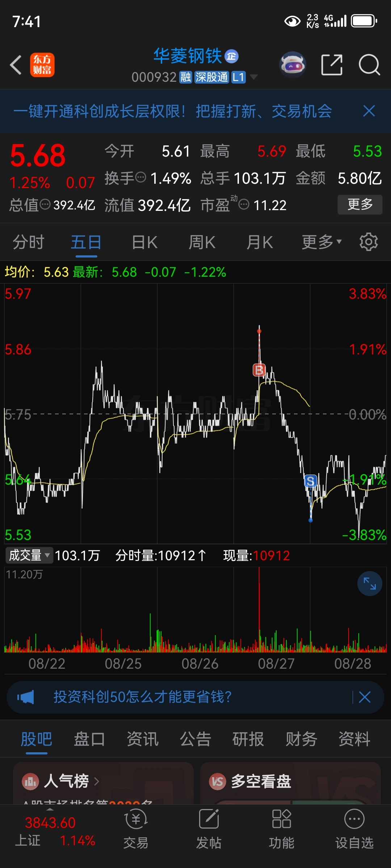Tap the 现量:10912 value
The height and width of the screenshot is (868, 391).
coord(257,555)
